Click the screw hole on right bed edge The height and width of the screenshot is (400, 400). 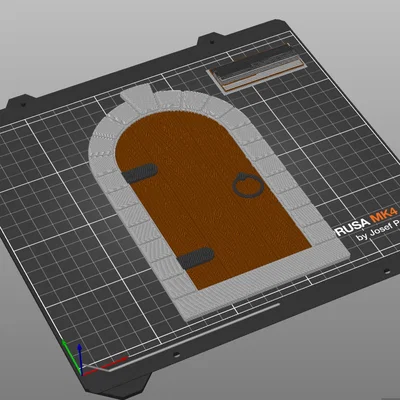click(387, 272)
